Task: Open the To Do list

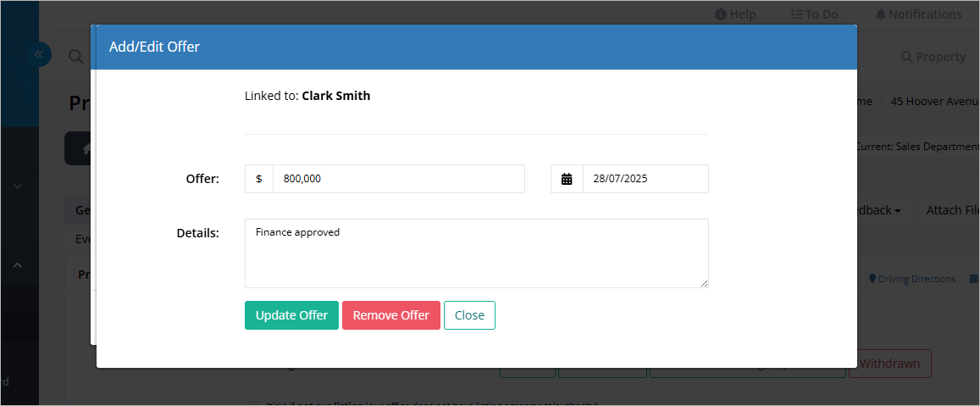Action: (814, 14)
